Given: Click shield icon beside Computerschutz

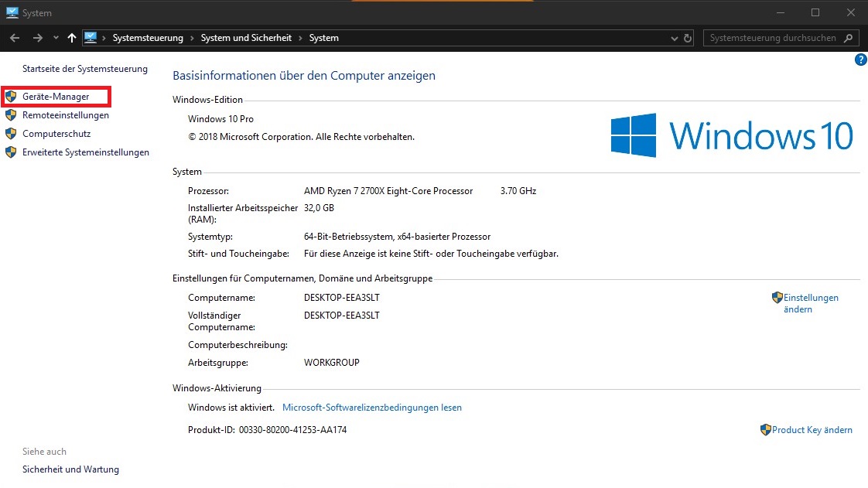Looking at the screenshot, I should (11, 133).
